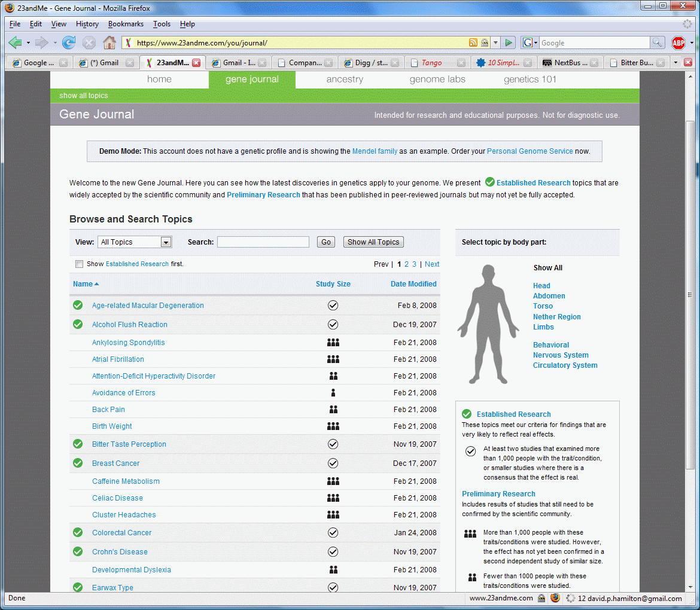Close the 23andMe browser tab

(x=196, y=63)
